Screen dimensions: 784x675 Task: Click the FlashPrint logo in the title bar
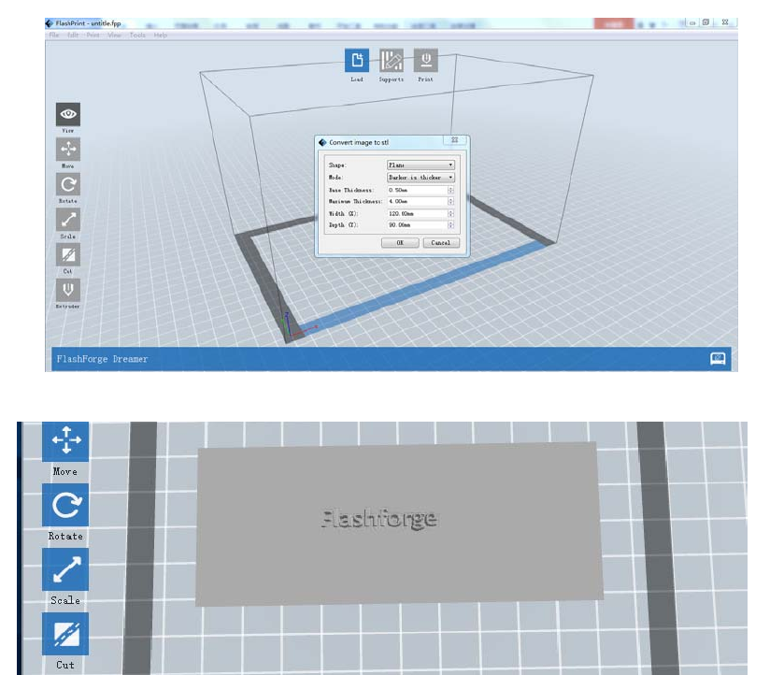pos(49,23)
